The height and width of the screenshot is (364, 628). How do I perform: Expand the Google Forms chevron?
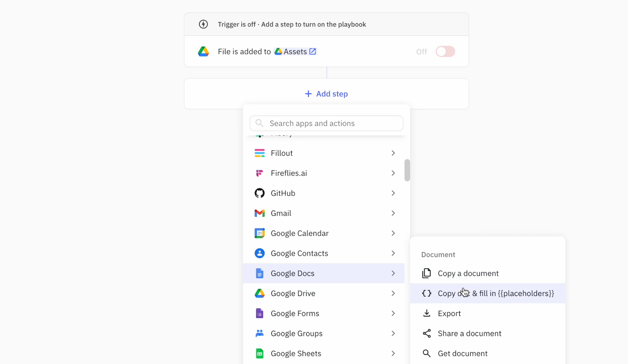click(393, 313)
